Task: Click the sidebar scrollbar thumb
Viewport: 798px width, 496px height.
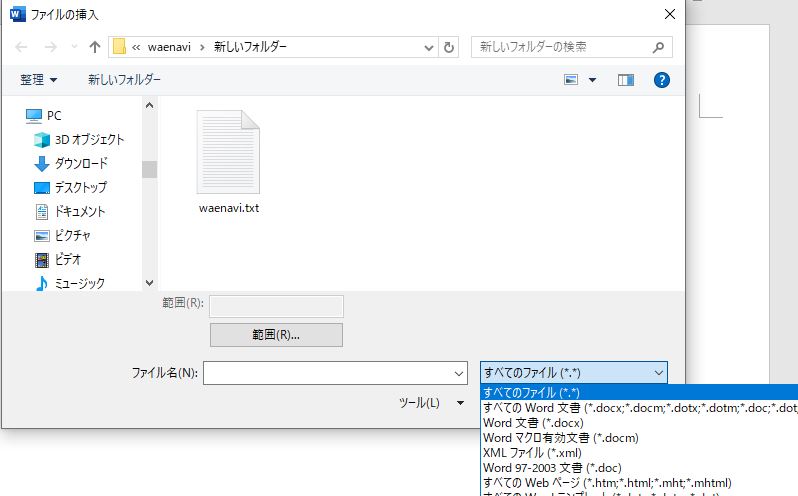Action: (x=150, y=169)
